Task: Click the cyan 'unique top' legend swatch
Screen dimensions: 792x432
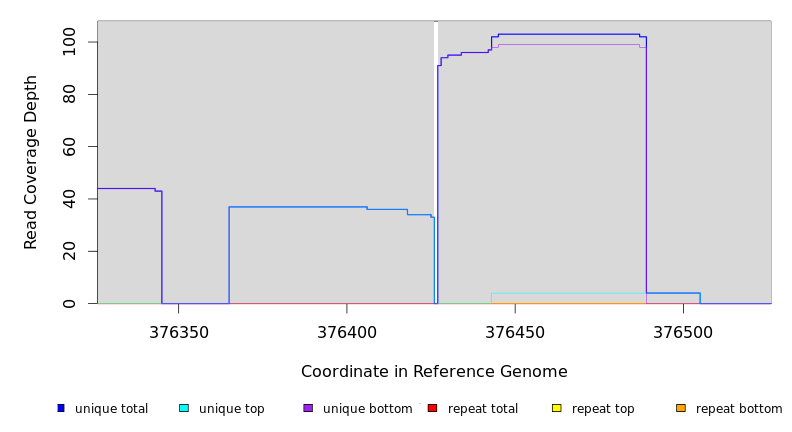Action: [x=184, y=408]
